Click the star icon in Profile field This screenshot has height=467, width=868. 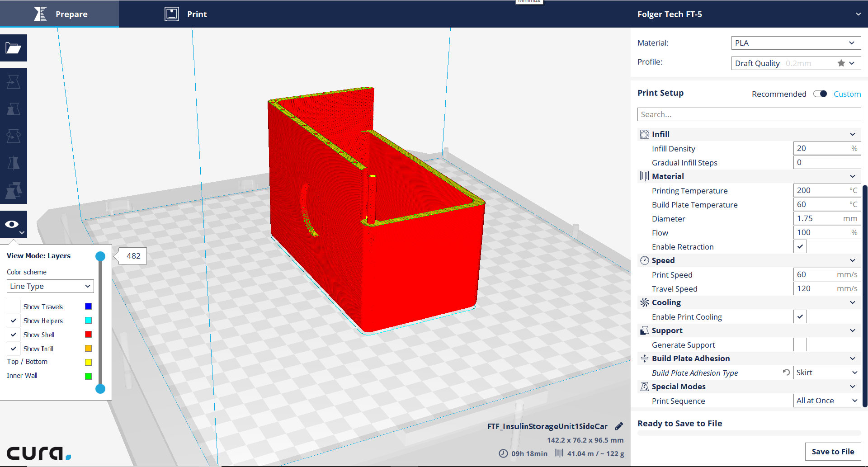coord(841,63)
